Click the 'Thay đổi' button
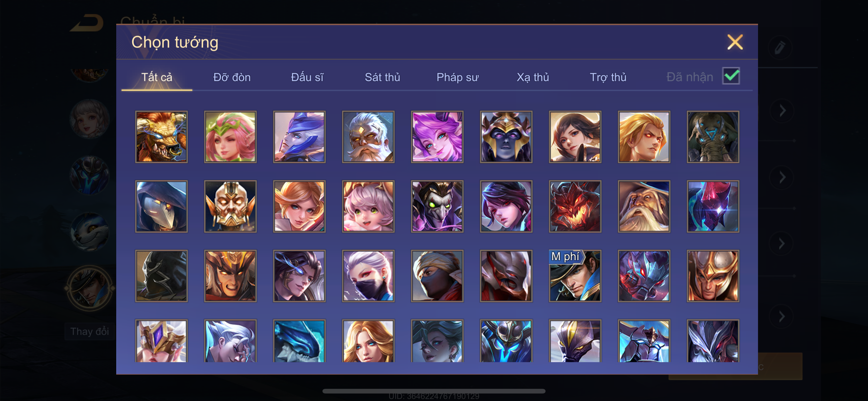The height and width of the screenshot is (401, 868). [x=90, y=331]
